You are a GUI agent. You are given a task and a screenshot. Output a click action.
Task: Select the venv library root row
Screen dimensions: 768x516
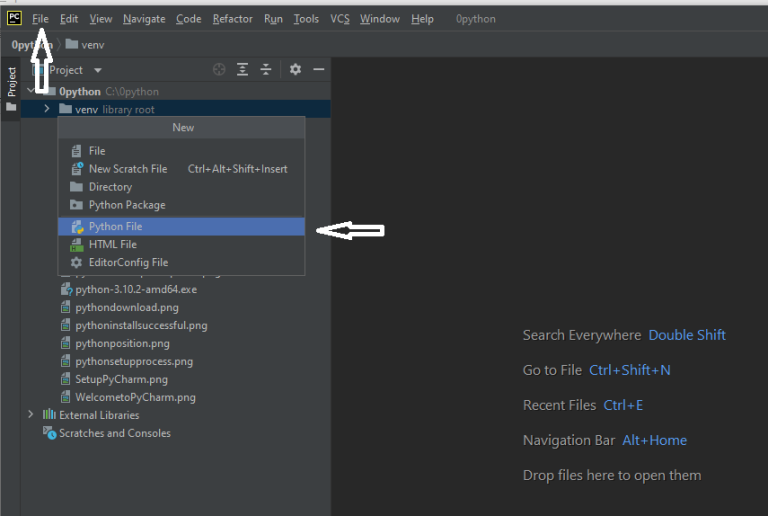pos(175,109)
